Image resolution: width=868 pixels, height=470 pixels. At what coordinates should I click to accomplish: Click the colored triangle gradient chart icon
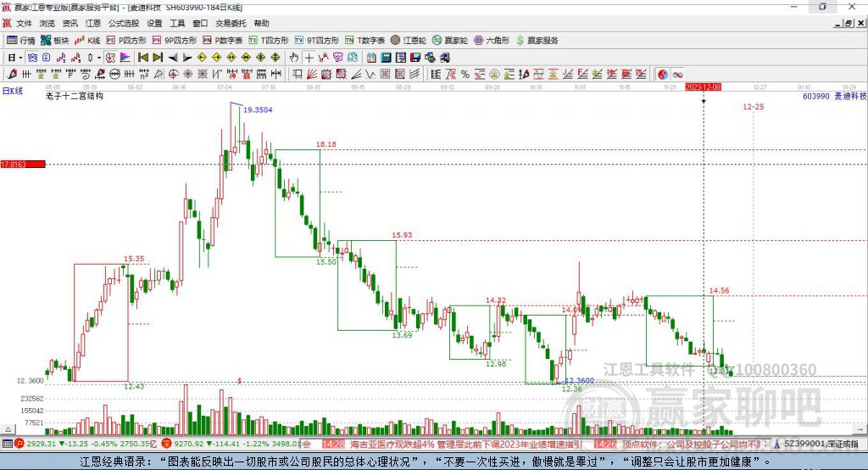[x=125, y=58]
